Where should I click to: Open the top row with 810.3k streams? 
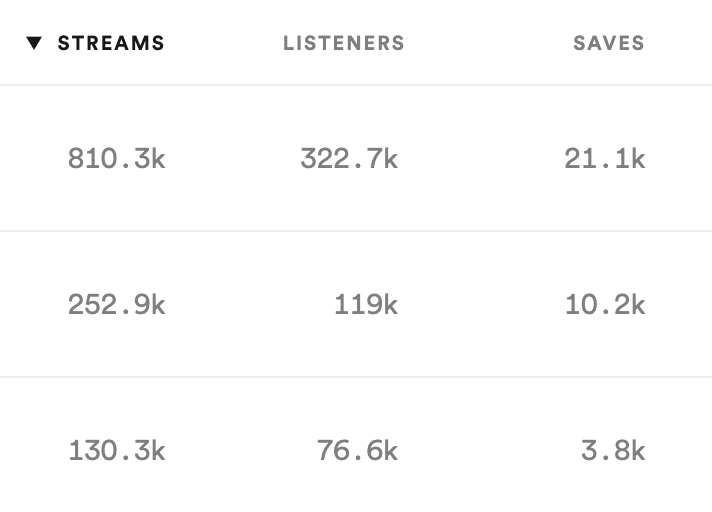click(356, 158)
